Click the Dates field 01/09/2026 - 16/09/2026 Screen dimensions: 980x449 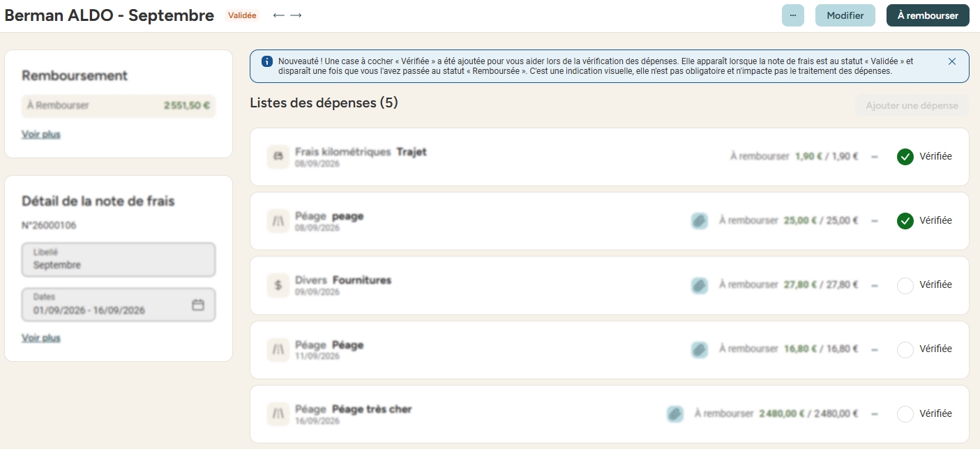click(x=119, y=305)
